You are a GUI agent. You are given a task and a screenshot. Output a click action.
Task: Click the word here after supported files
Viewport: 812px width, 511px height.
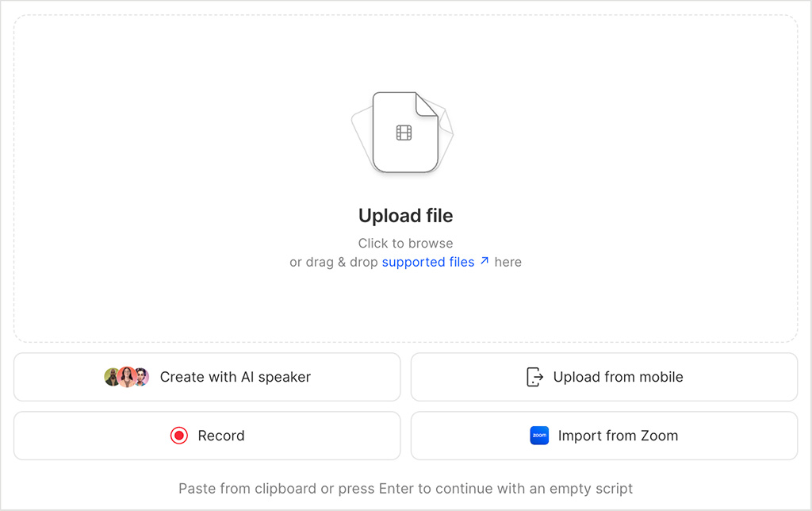508,262
